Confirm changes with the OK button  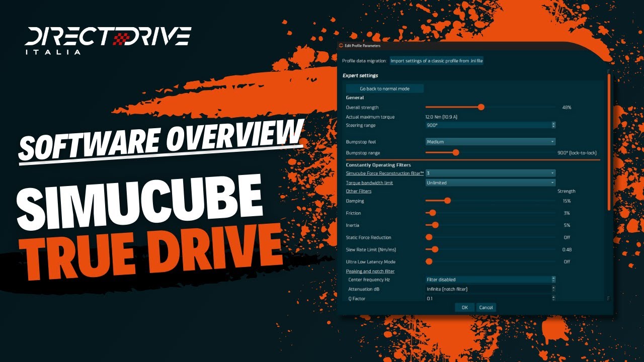click(x=464, y=307)
